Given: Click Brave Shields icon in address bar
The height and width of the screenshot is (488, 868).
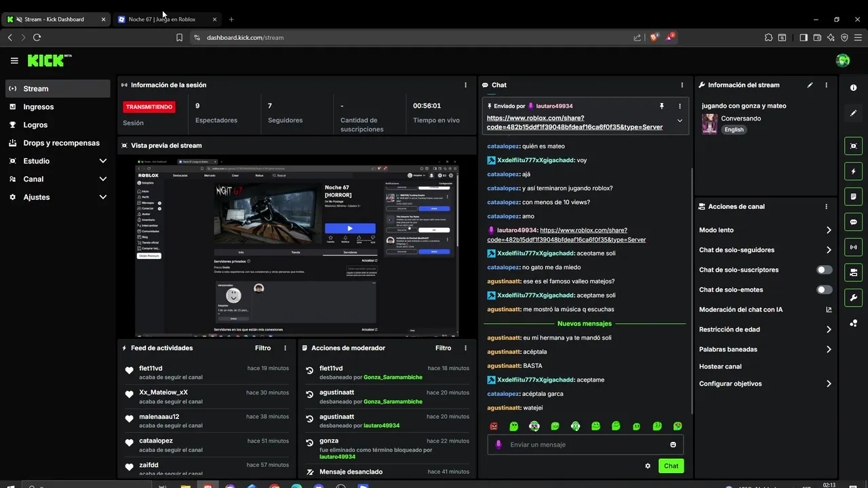Looking at the screenshot, I should tap(654, 37).
